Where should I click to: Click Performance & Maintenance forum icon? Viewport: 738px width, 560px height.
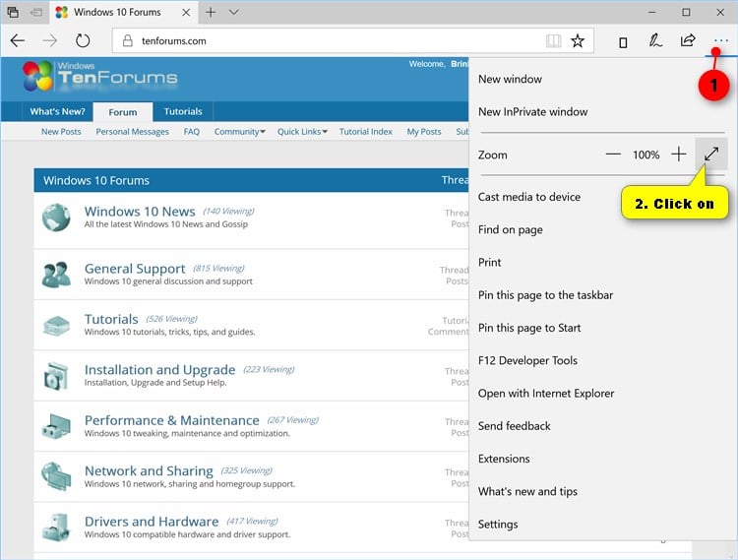(x=56, y=426)
